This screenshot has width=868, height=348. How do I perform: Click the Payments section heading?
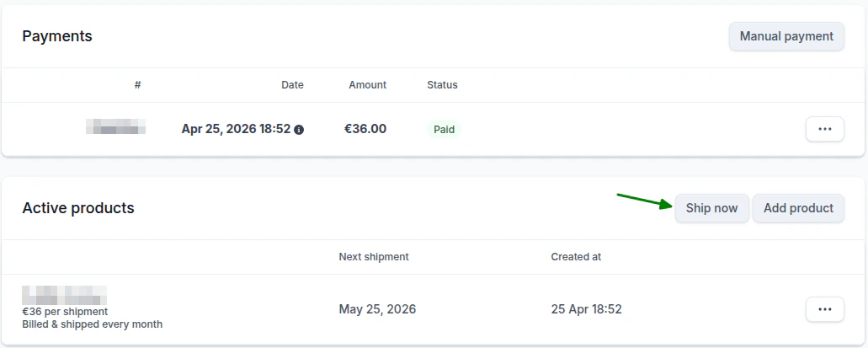click(x=57, y=36)
